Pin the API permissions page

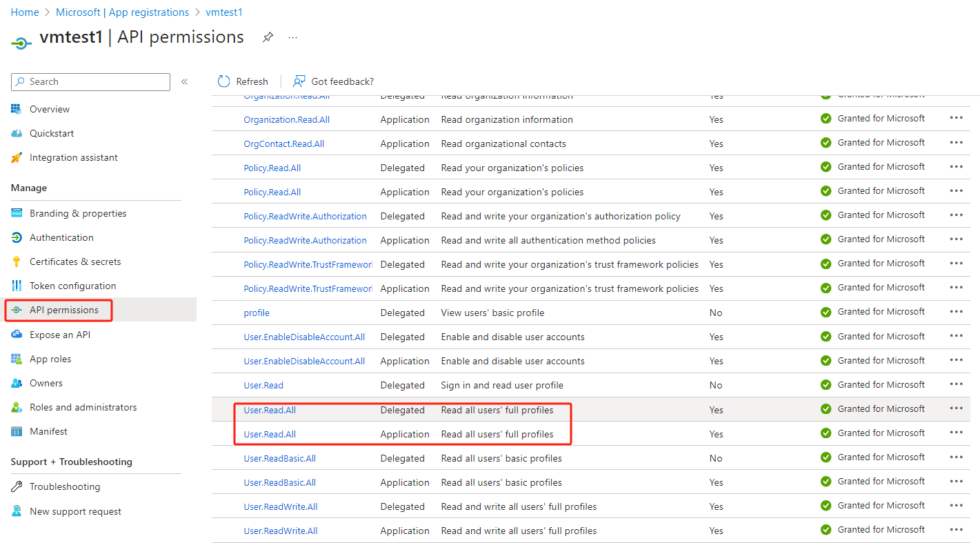(x=268, y=37)
